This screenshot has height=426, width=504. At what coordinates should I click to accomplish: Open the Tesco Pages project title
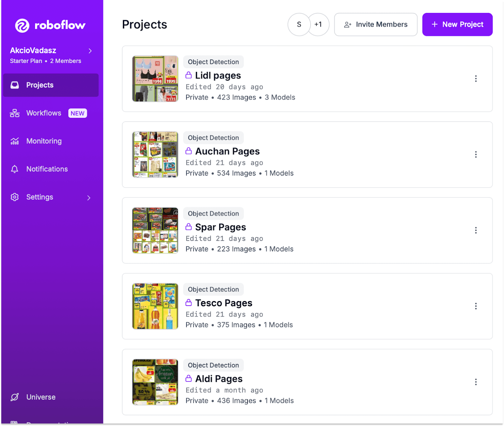(x=224, y=303)
